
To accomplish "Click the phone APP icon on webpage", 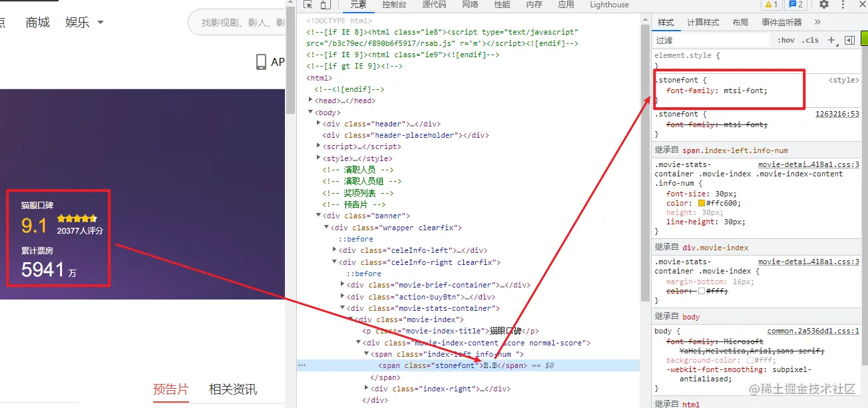I will coord(262,62).
